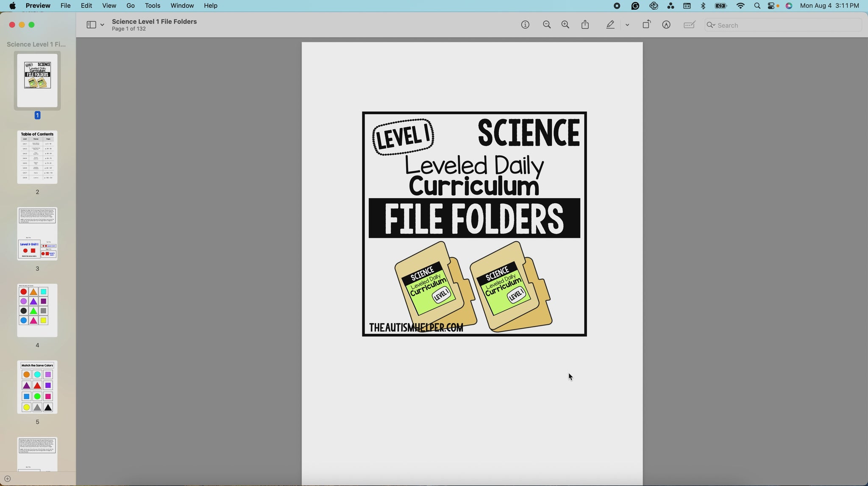This screenshot has width=868, height=486.
Task: Open the View menu
Action: [109, 6]
